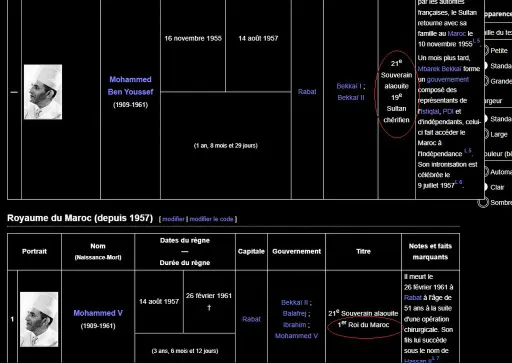Click (1909-1961) under Mohammed Ben Youssef

coord(130,105)
